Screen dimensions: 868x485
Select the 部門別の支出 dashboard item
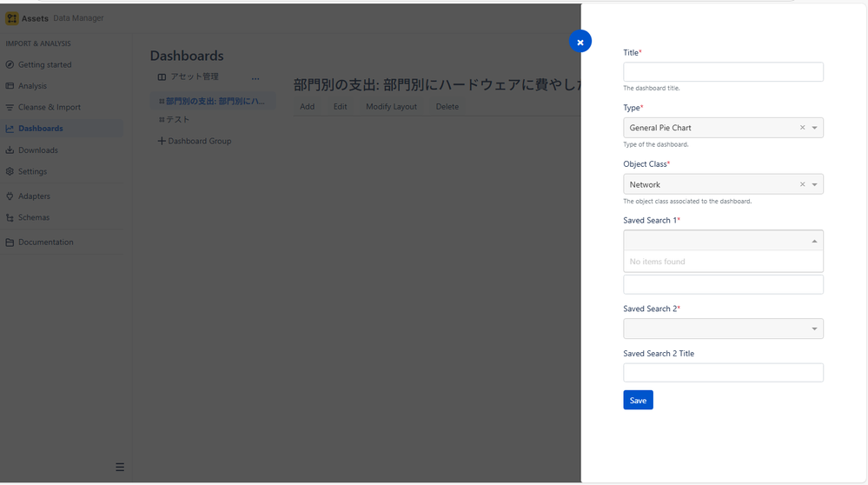coord(213,102)
